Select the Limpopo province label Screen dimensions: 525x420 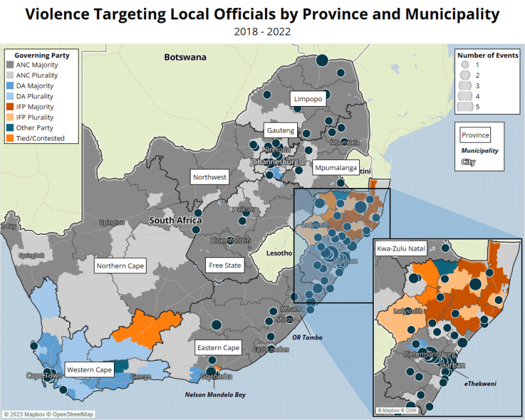click(x=307, y=99)
